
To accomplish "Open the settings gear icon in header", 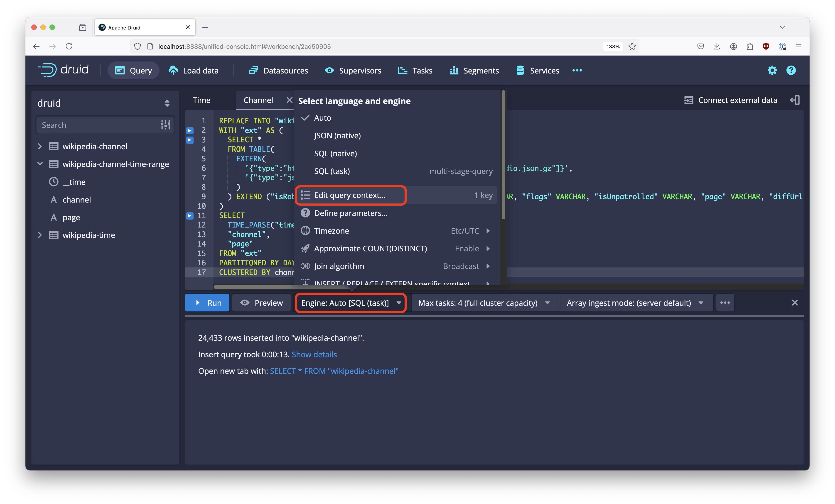I will point(772,71).
